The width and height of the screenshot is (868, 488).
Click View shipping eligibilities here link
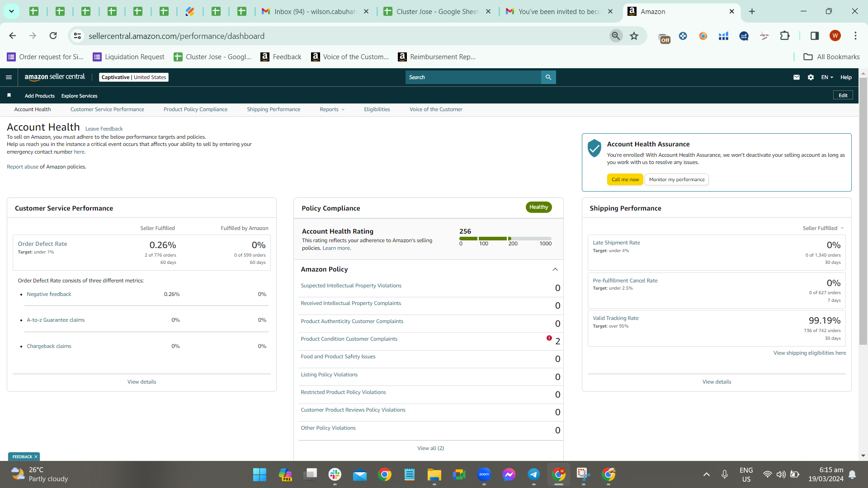810,353
